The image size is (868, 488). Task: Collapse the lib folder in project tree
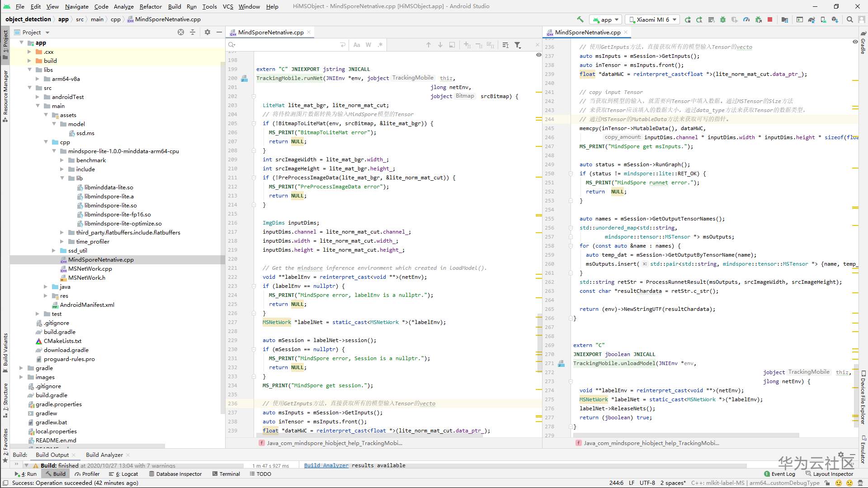coord(62,178)
